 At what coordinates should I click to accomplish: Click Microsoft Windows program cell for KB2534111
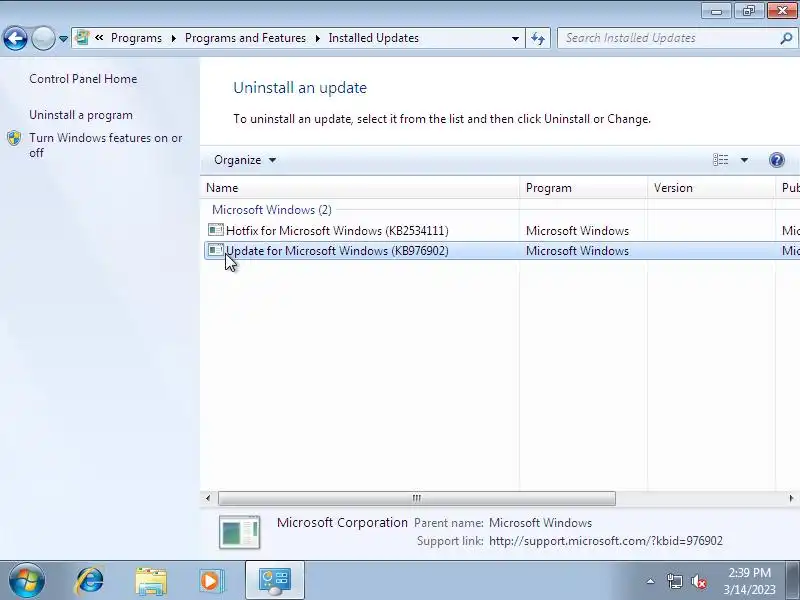click(x=577, y=231)
